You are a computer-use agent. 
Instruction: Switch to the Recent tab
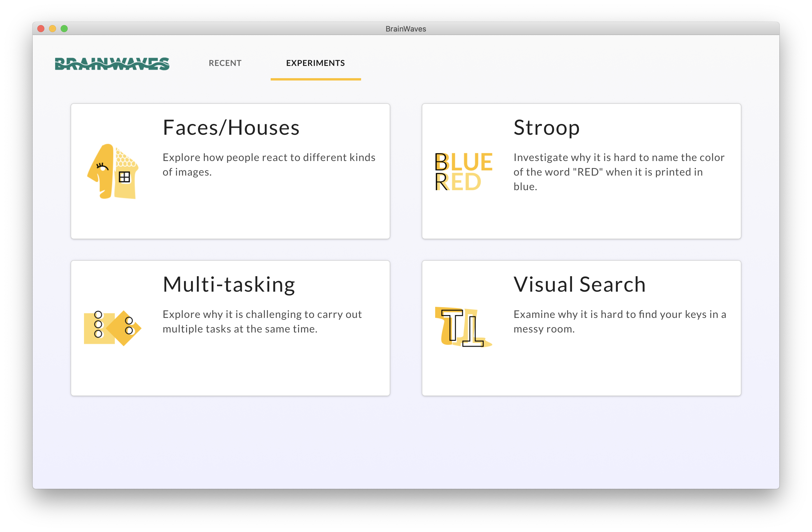[225, 63]
